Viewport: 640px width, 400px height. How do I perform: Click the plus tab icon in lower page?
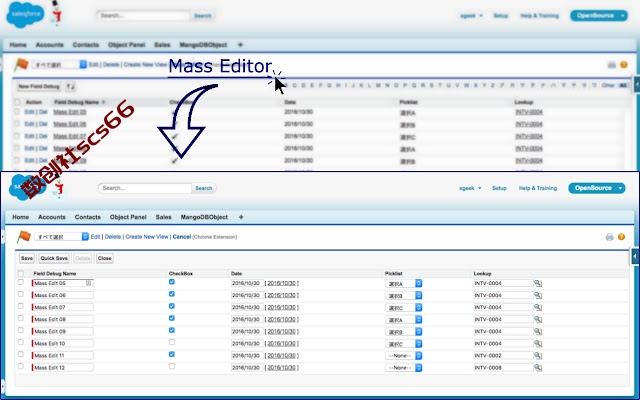[x=241, y=217]
